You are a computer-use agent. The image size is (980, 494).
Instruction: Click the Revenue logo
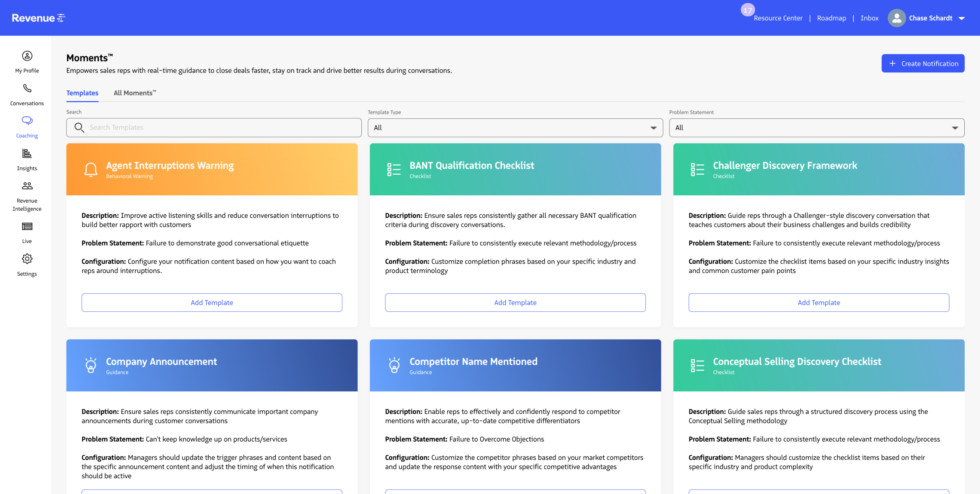click(x=38, y=18)
